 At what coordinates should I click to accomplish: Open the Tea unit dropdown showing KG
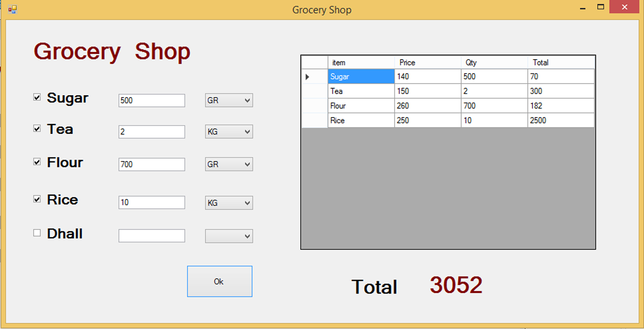point(229,132)
